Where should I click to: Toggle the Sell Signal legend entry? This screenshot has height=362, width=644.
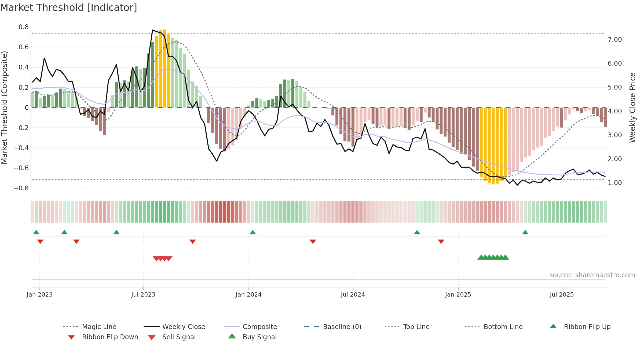(x=172, y=337)
